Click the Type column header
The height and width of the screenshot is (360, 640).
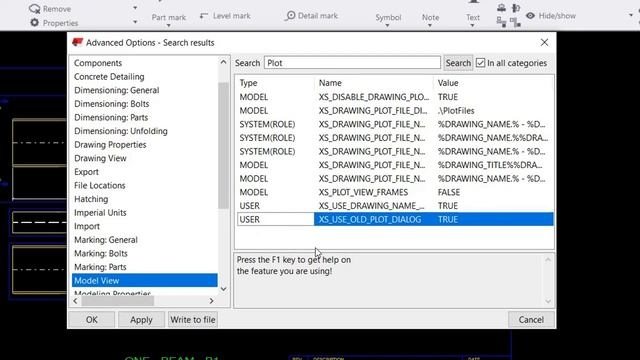coord(275,83)
